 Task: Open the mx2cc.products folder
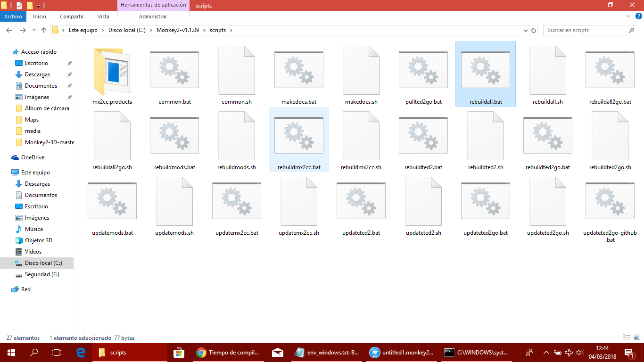click(112, 71)
